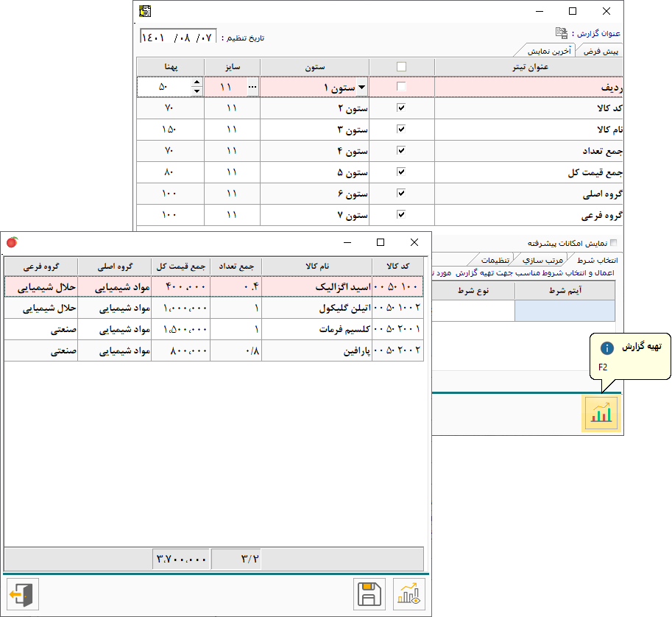Viewport: 672px width, 617px height.
Task: Decrease width with the spinner down arrow
Action: click(197, 92)
